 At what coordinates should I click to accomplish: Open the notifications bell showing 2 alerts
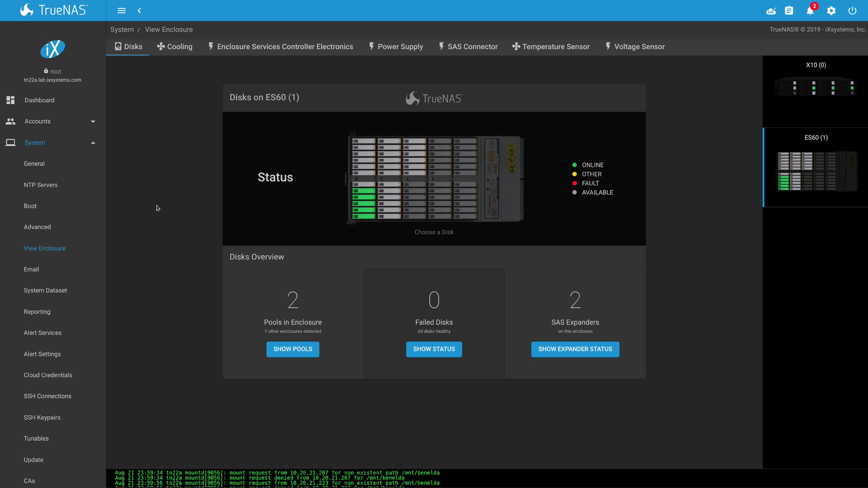810,10
